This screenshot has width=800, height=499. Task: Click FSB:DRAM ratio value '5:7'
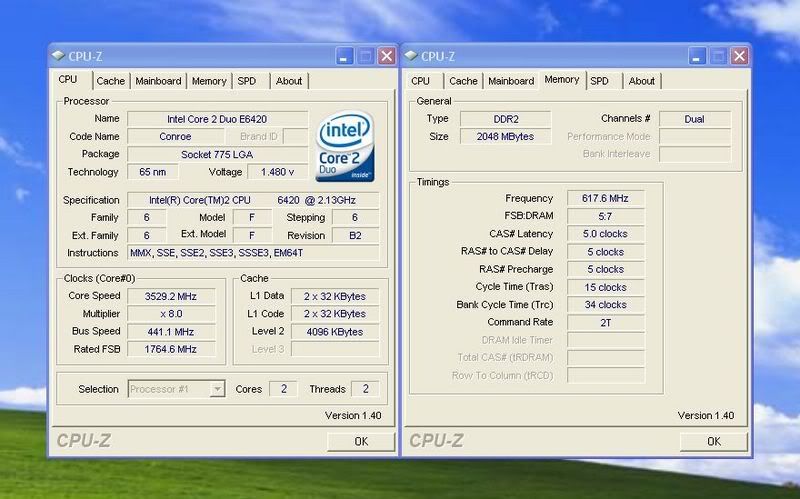coord(606,216)
